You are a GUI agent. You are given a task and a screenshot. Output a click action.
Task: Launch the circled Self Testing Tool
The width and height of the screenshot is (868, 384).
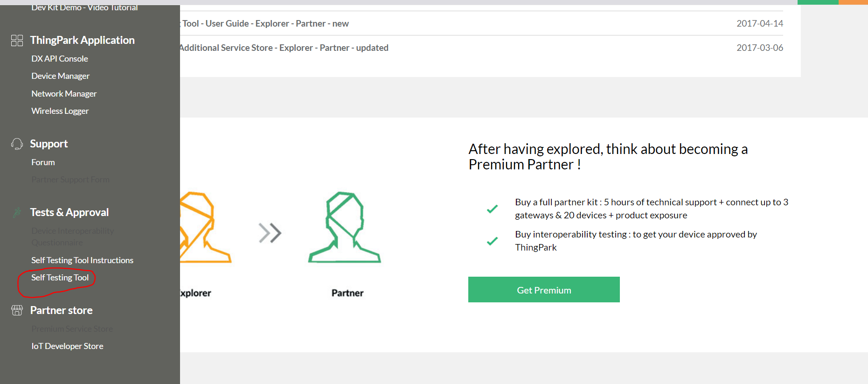point(60,278)
